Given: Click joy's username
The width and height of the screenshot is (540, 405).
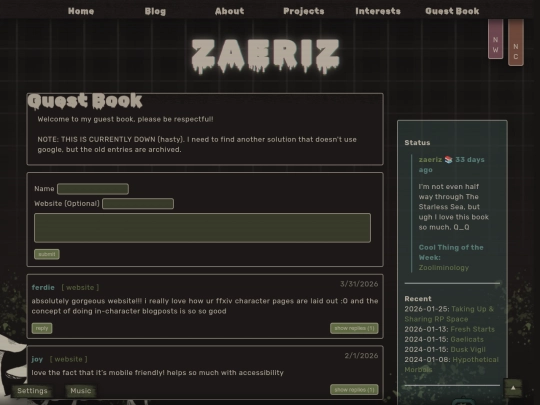Looking at the screenshot, I should click(x=37, y=359).
